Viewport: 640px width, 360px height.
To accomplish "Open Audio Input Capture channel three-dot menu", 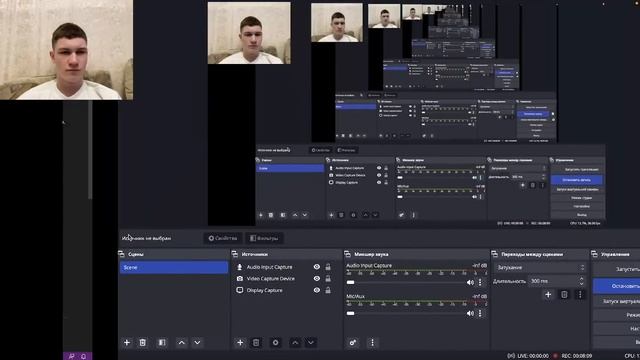I will point(480,282).
